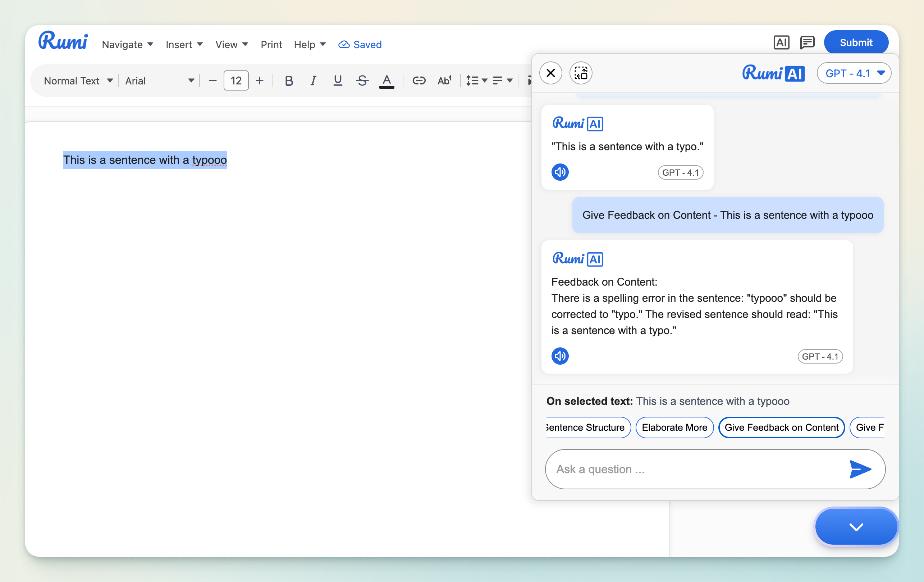This screenshot has height=582, width=924.
Task: Open the Navigate menu
Action: (x=127, y=45)
